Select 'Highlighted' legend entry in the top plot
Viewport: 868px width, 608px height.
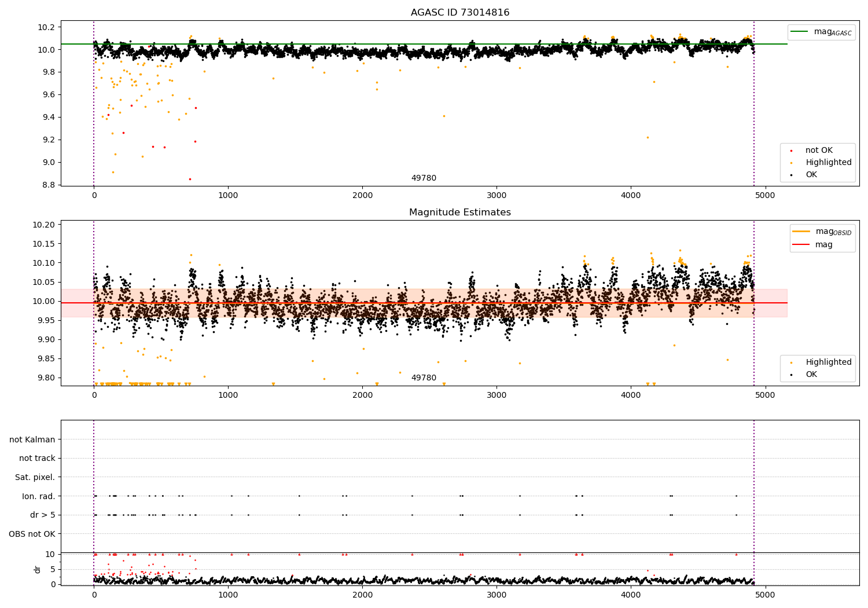[828, 163]
